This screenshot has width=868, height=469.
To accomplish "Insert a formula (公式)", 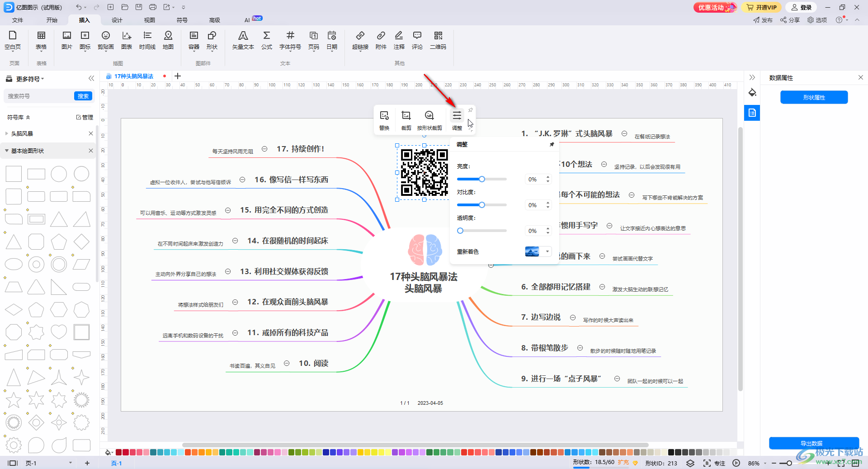I will tap(267, 41).
